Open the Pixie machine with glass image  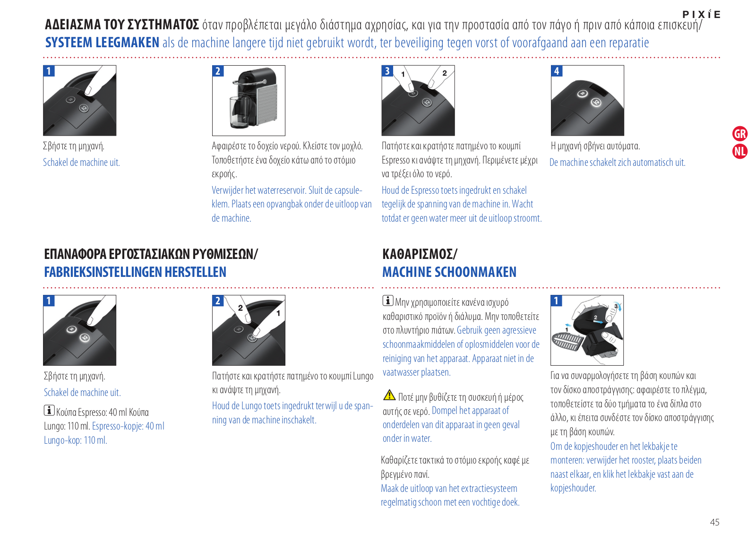pyautogui.click(x=249, y=100)
